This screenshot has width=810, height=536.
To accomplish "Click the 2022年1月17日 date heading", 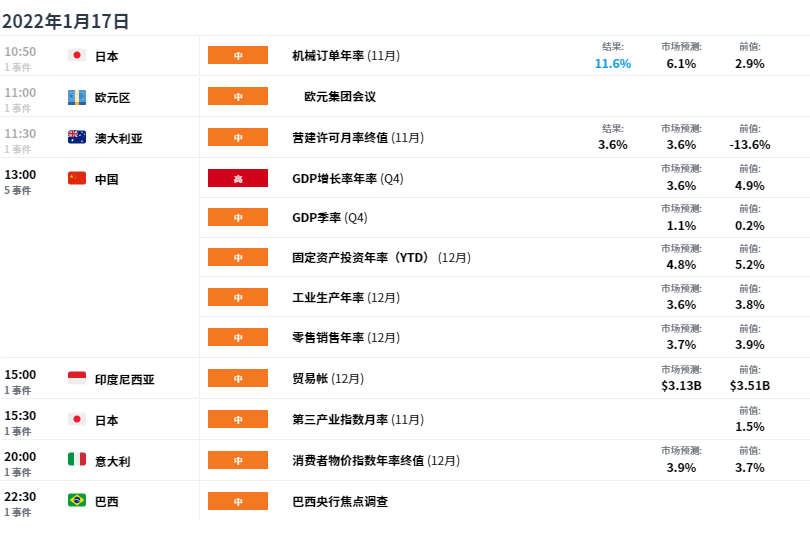I will pyautogui.click(x=66, y=21).
